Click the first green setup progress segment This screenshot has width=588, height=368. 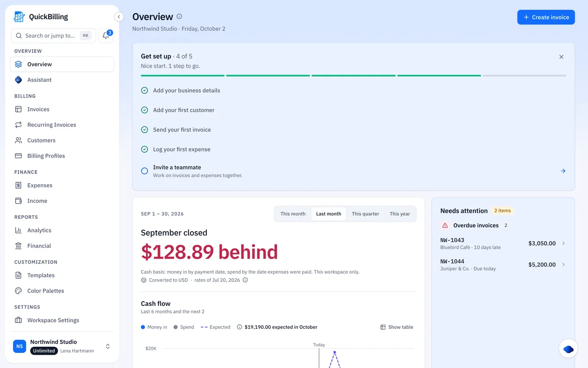coord(183,75)
